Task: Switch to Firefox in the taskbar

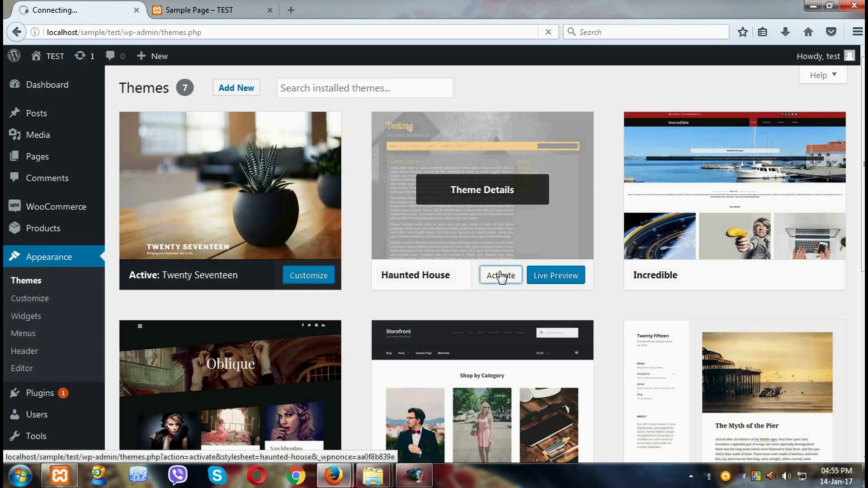Action: 334,476
